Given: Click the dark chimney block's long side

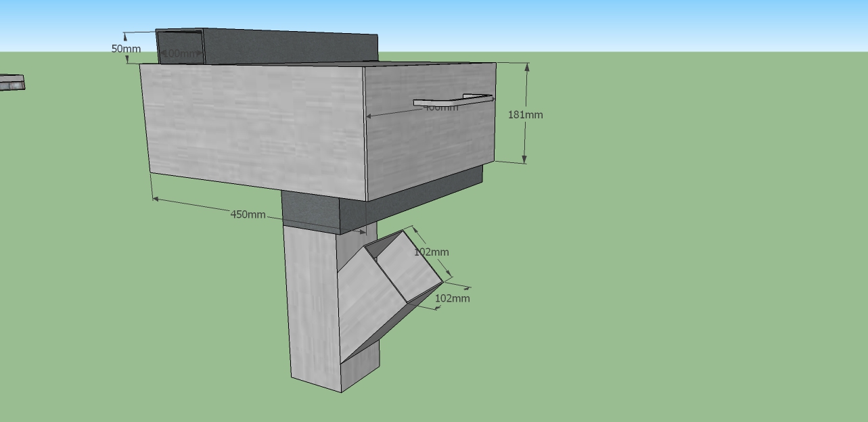Looking at the screenshot, I should point(291,47).
